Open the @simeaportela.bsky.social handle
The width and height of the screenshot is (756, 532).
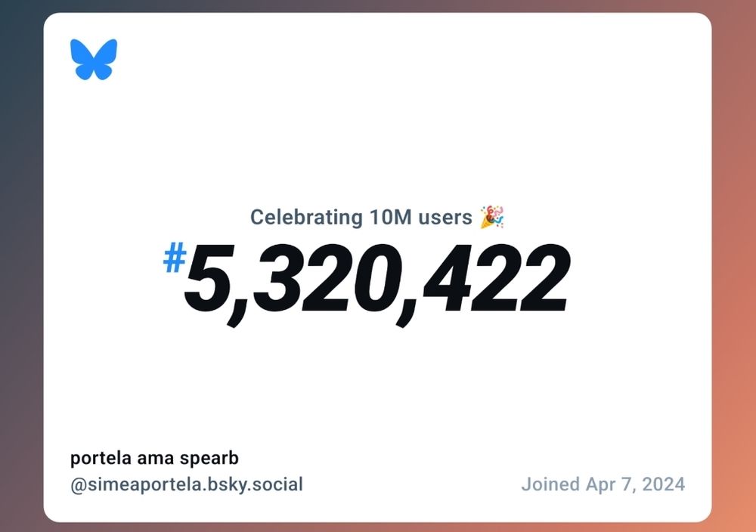tap(187, 484)
